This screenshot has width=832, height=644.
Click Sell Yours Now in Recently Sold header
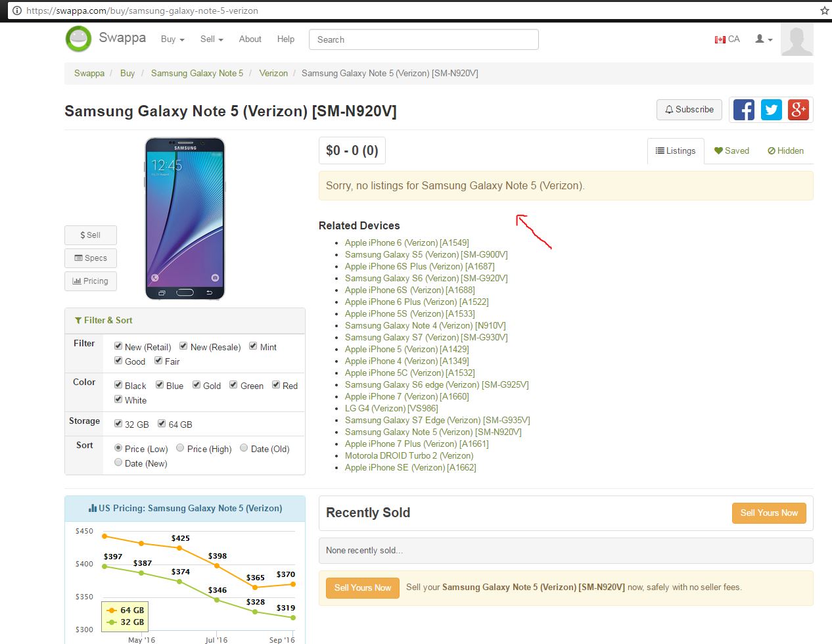click(769, 513)
